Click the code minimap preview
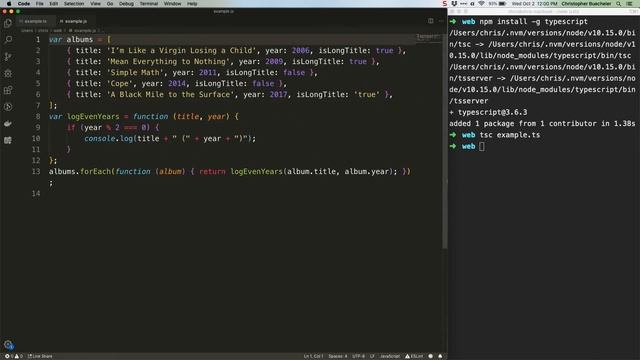640x360 pixels. pyautogui.click(x=427, y=38)
